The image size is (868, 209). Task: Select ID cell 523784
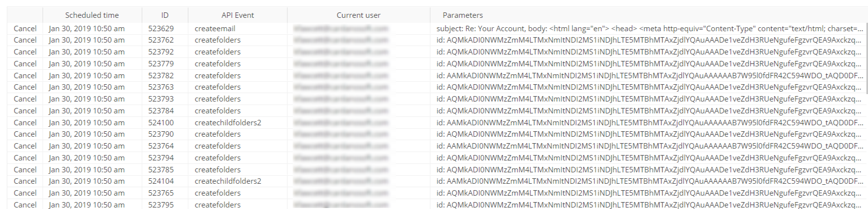click(161, 111)
